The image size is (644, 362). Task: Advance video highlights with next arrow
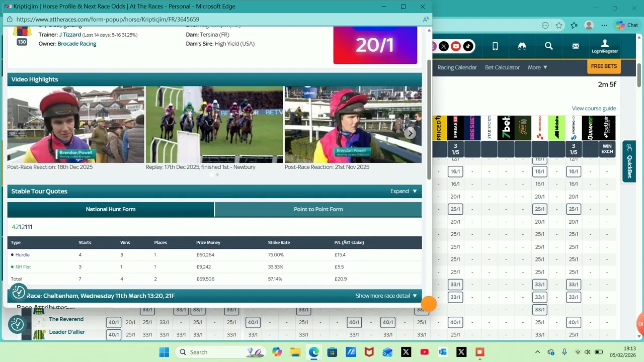(x=410, y=133)
